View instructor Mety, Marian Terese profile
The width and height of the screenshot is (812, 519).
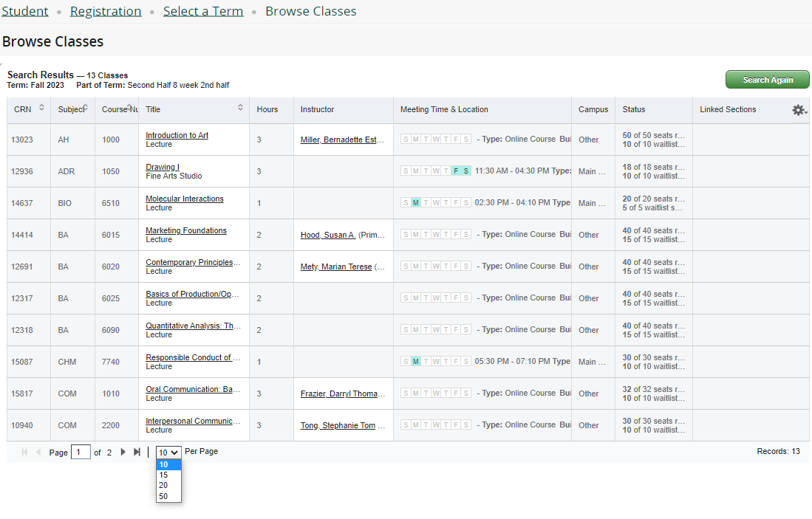coord(336,267)
